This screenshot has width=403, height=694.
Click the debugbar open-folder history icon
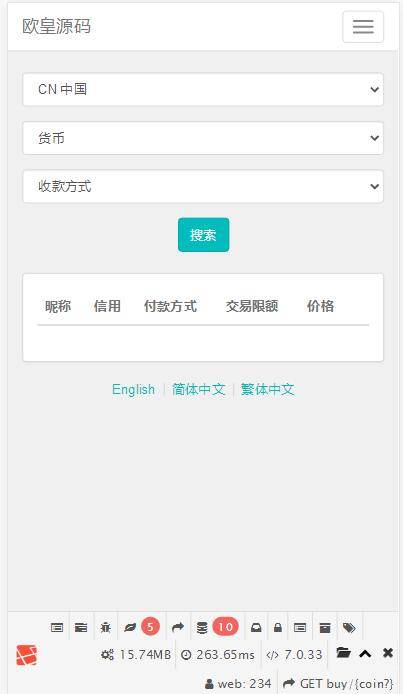[343, 652]
